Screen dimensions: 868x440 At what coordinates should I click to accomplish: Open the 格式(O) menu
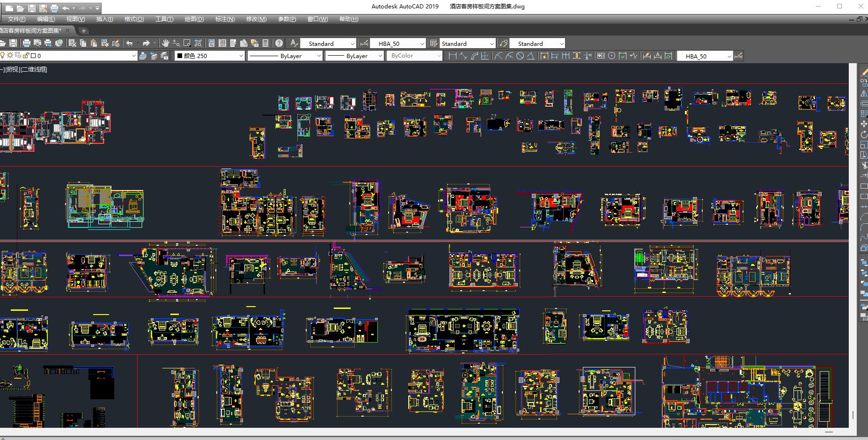[x=134, y=19]
